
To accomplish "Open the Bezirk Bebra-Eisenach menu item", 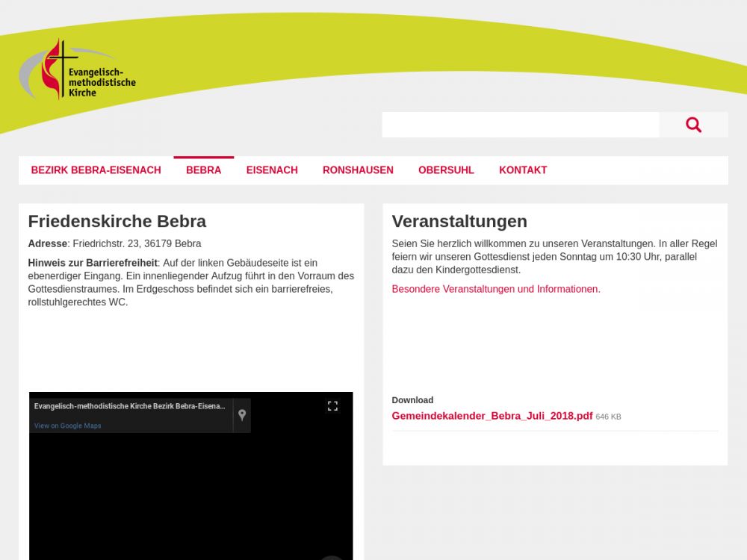I will coord(96,170).
